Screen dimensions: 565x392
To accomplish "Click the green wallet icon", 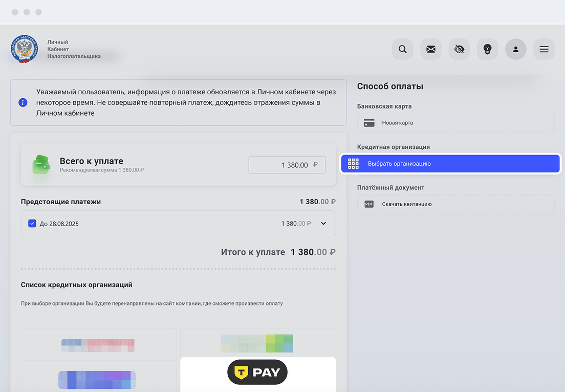I will (x=42, y=164).
